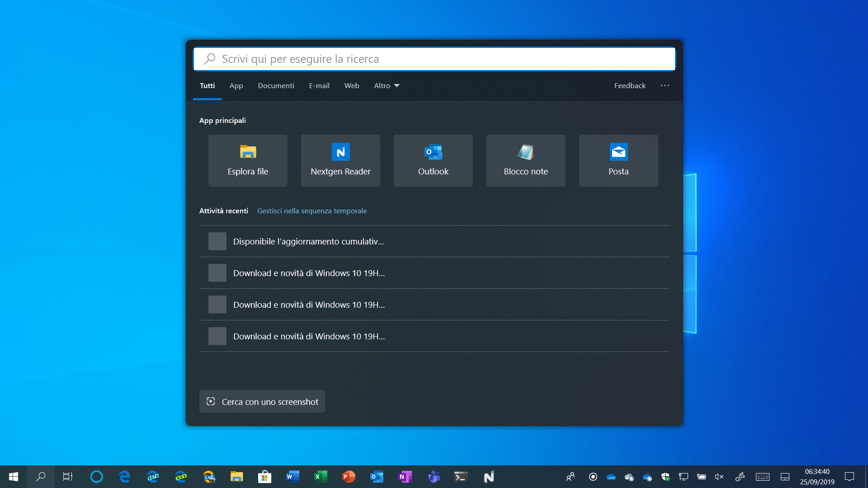Open the People tray icon
868x488 pixels.
pos(571,477)
